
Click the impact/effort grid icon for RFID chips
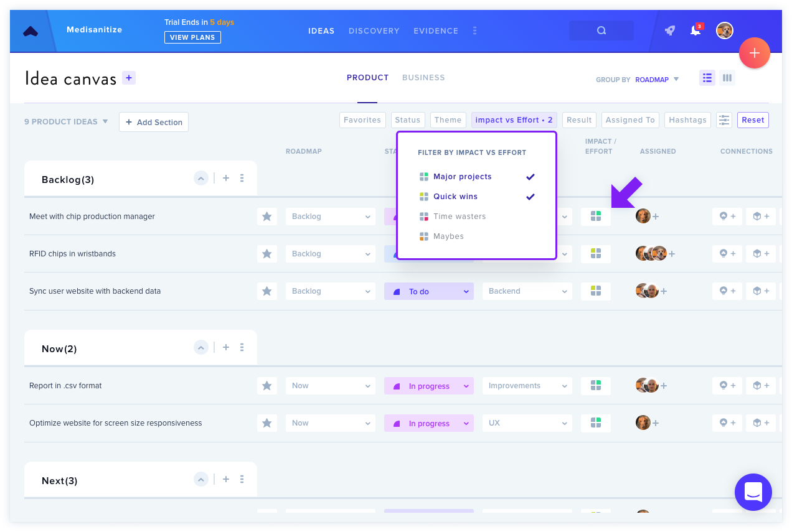(x=596, y=254)
